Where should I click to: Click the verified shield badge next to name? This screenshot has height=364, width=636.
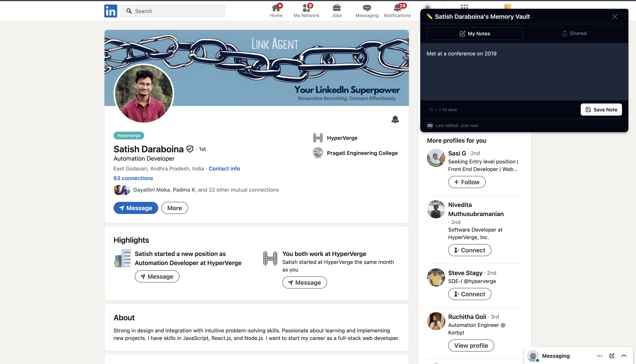coord(190,149)
